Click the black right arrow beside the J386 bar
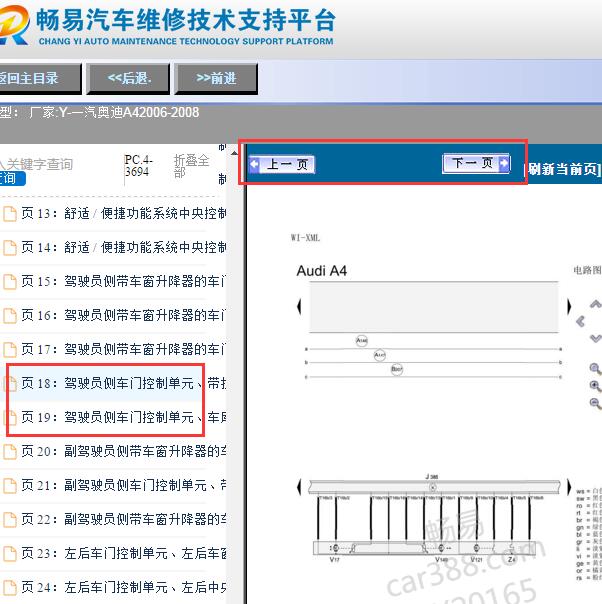 [x=569, y=487]
